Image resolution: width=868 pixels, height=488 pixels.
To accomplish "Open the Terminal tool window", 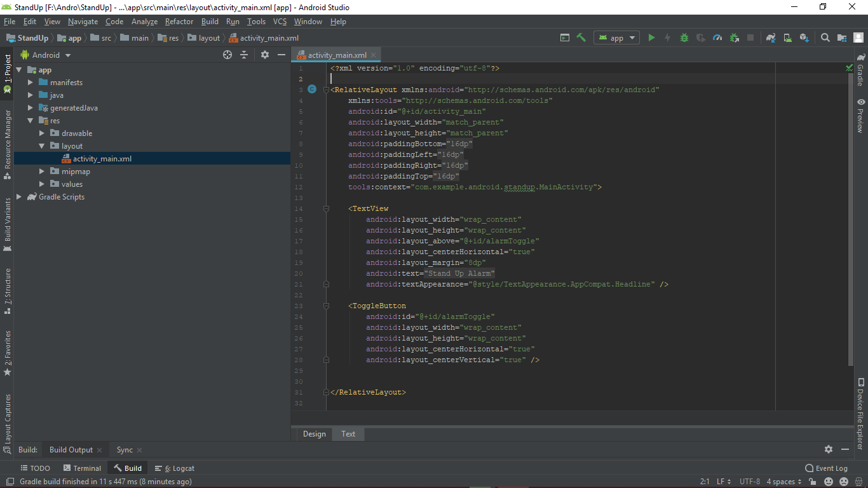I will coord(81,468).
